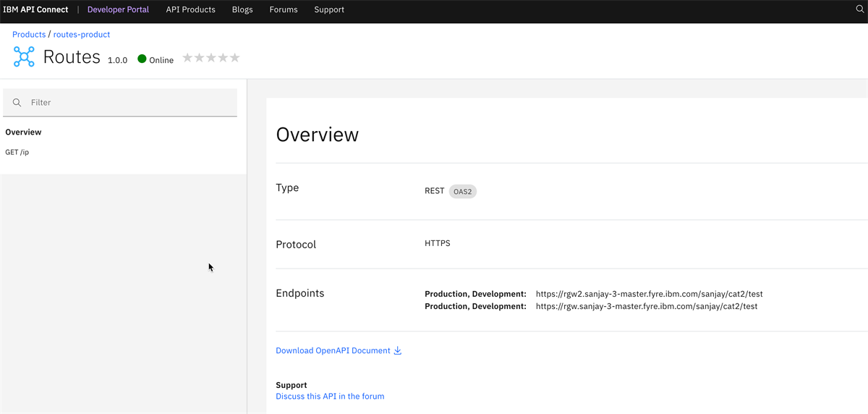Open Discuss this API in the forum

(x=330, y=397)
